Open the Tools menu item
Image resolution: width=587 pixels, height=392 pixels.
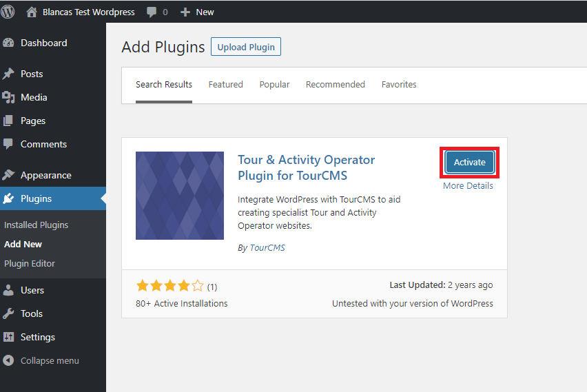[x=32, y=313]
